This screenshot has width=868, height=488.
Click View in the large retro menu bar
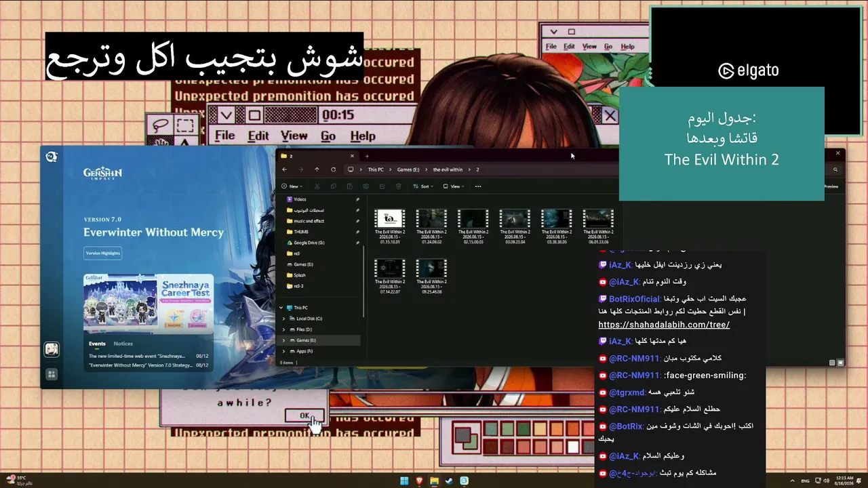tap(294, 136)
